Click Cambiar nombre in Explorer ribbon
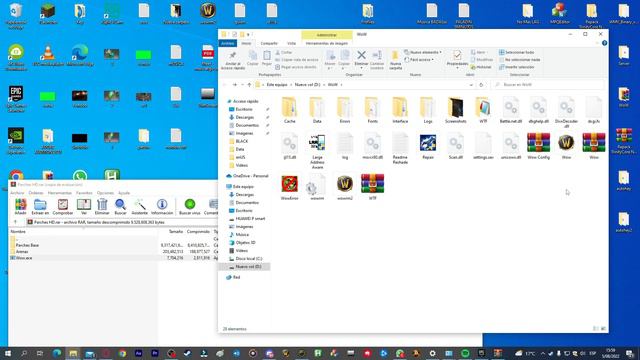Screen dimensions: 640x360 [x=377, y=60]
